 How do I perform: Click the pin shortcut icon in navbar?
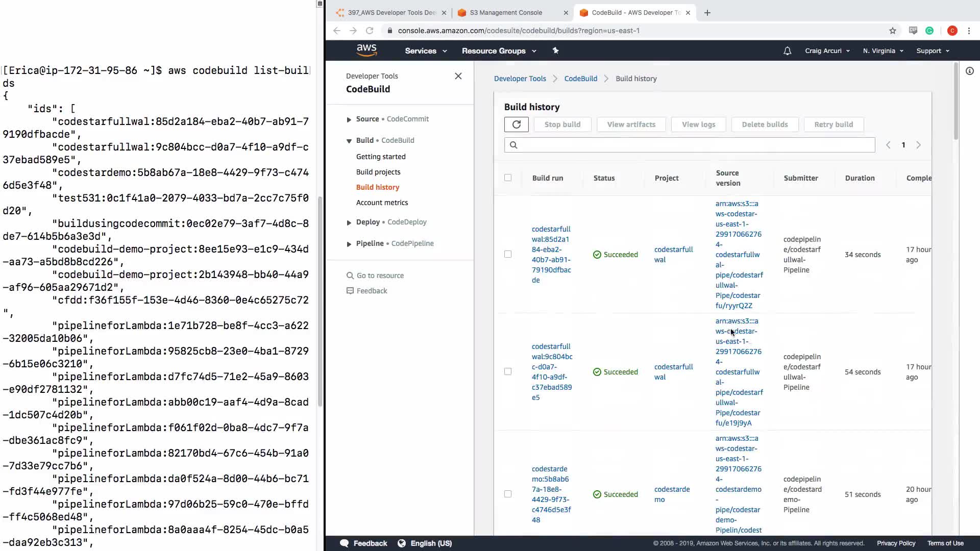point(555,51)
